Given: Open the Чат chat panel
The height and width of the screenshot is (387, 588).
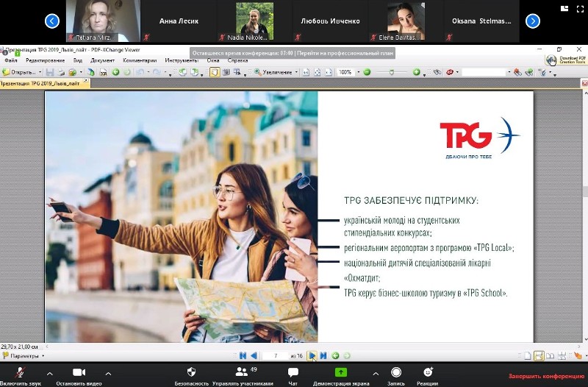Looking at the screenshot, I should [293, 374].
